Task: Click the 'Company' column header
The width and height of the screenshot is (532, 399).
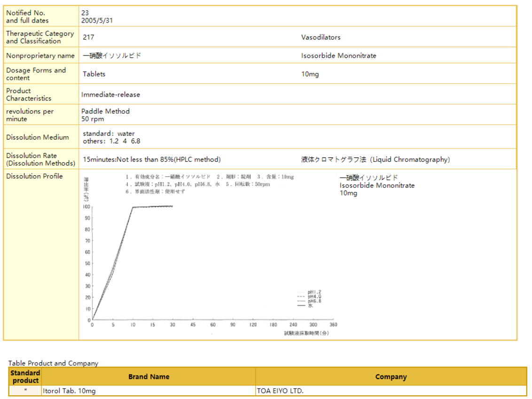Action: [x=391, y=377]
